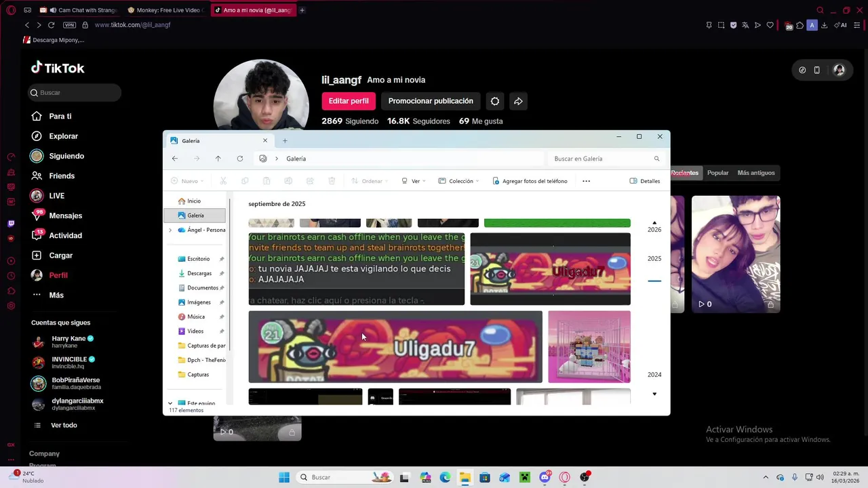The image size is (868, 488).
Task: Open browser translate icon
Action: 745,25
